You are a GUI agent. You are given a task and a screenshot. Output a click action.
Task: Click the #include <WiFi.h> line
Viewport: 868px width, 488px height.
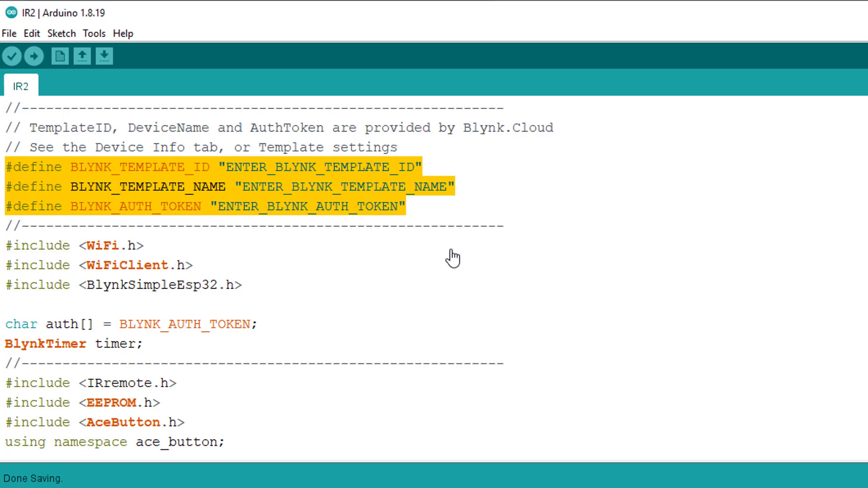click(75, 245)
